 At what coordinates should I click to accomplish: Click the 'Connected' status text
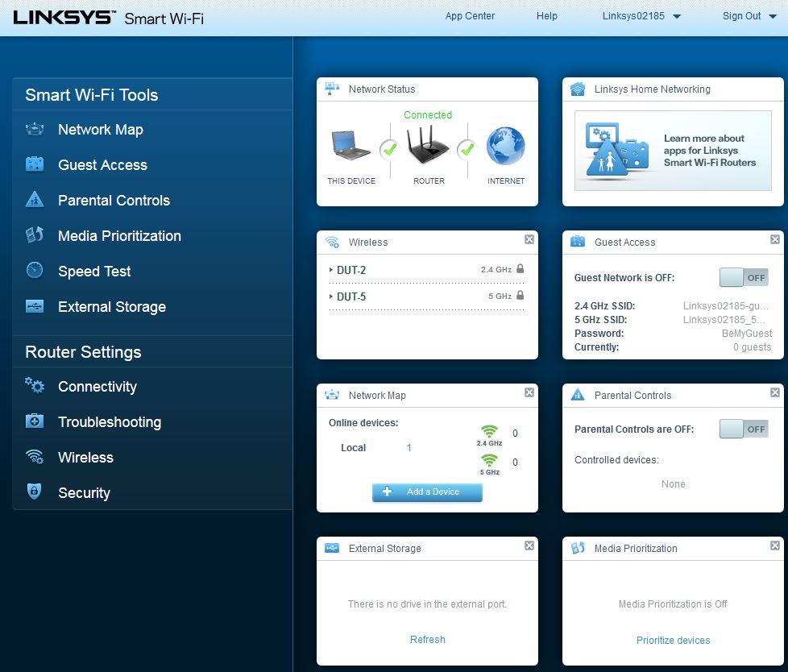(428, 114)
